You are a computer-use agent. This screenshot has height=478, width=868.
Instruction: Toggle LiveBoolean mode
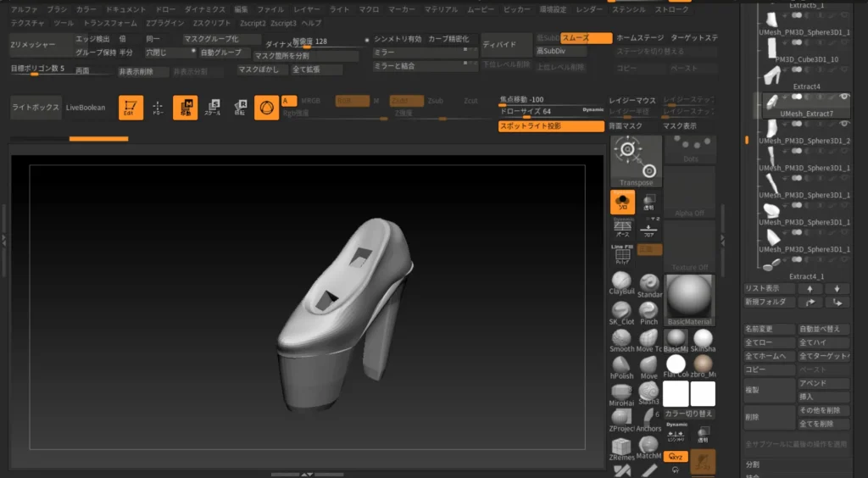86,108
